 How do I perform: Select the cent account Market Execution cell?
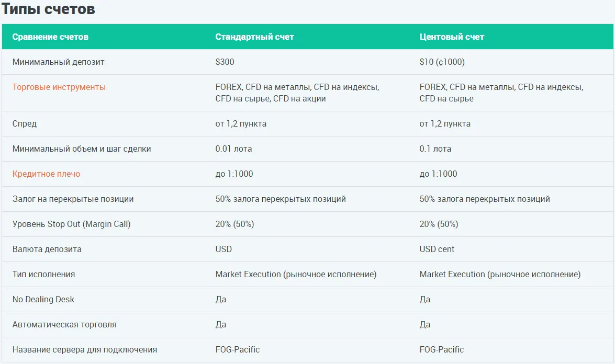500,274
